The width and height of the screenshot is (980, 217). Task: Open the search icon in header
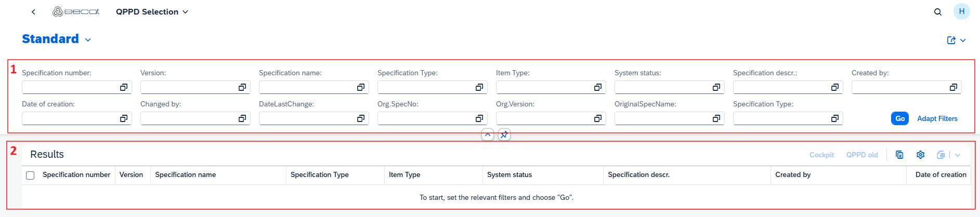[x=938, y=12]
